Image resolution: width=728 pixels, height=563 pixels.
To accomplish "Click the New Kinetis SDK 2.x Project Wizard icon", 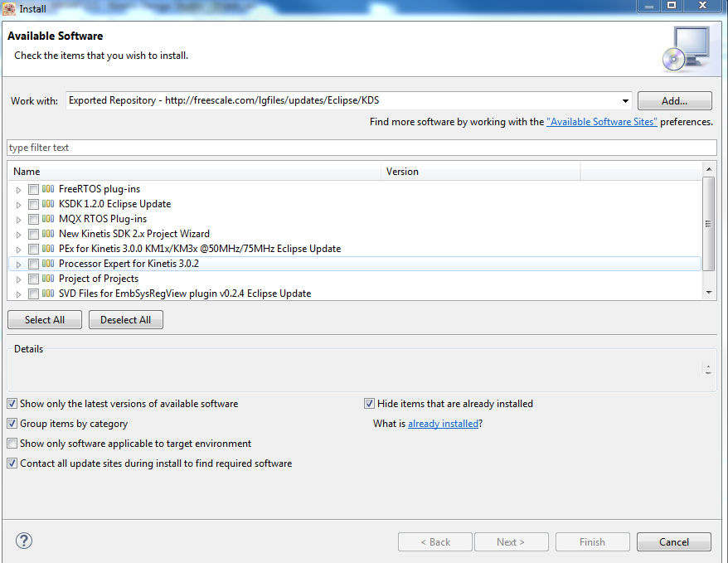I will 48,234.
